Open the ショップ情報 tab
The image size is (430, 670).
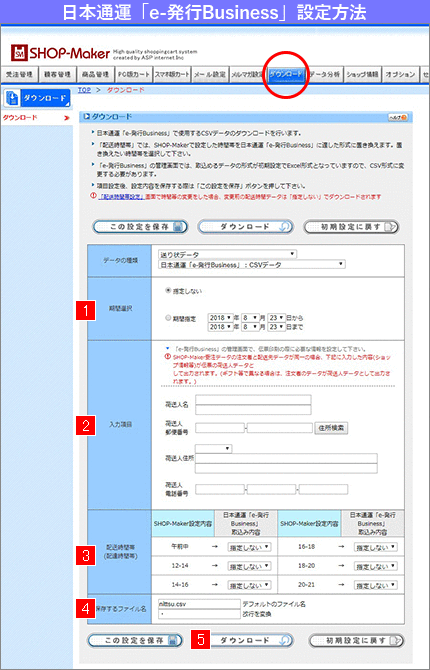[362, 74]
